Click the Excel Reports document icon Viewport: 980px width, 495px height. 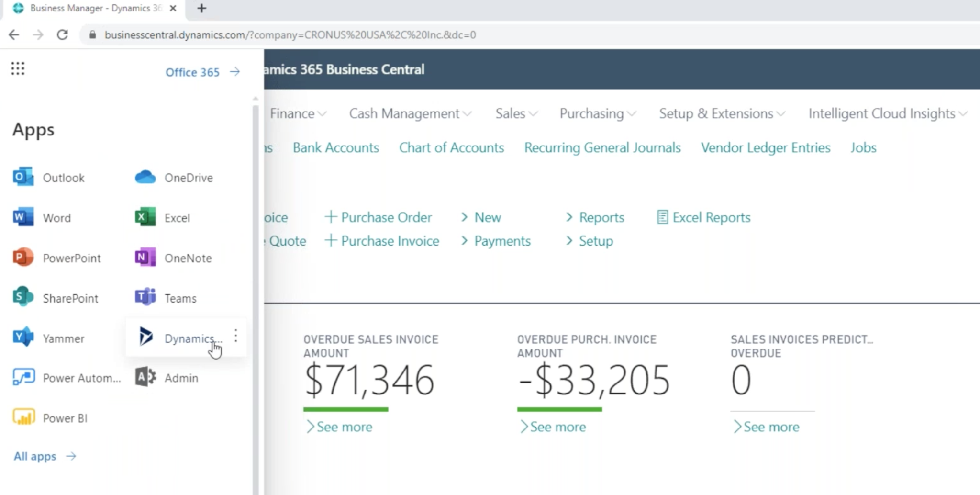(x=662, y=217)
